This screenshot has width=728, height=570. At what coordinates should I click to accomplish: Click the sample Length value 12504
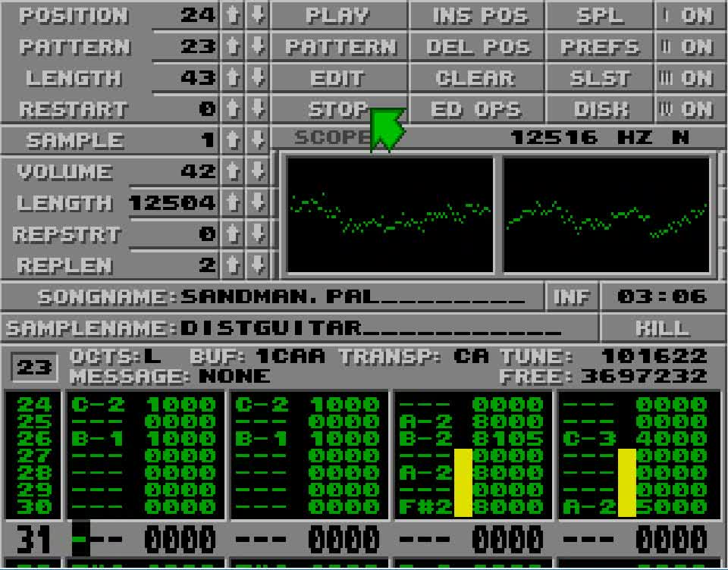point(172,203)
